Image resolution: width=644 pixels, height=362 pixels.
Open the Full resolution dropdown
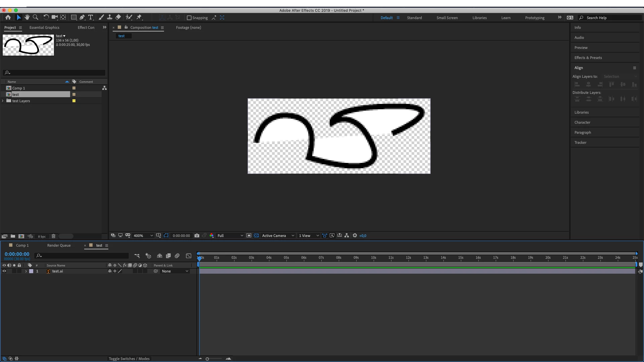(x=230, y=236)
